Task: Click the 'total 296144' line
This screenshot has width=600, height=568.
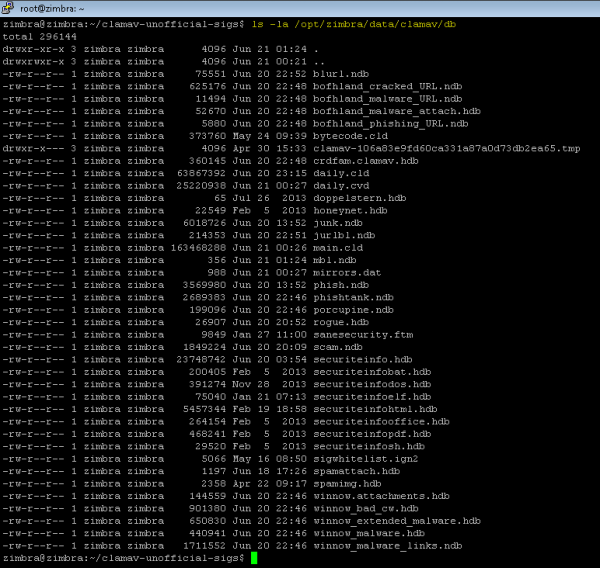Action: coord(39,37)
